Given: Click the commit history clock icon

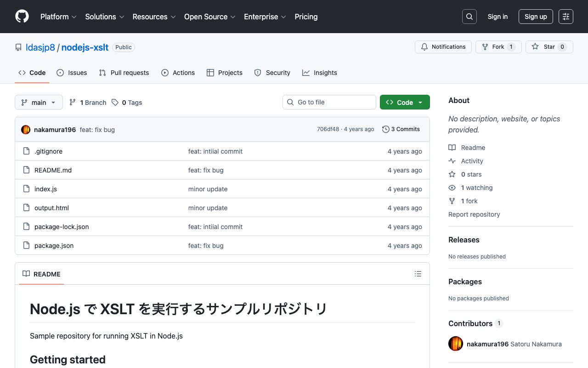Looking at the screenshot, I should [385, 129].
